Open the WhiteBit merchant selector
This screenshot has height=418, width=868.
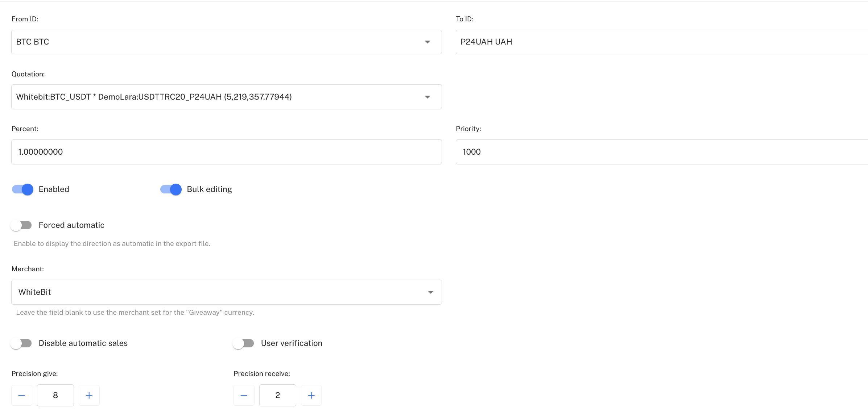(218, 292)
